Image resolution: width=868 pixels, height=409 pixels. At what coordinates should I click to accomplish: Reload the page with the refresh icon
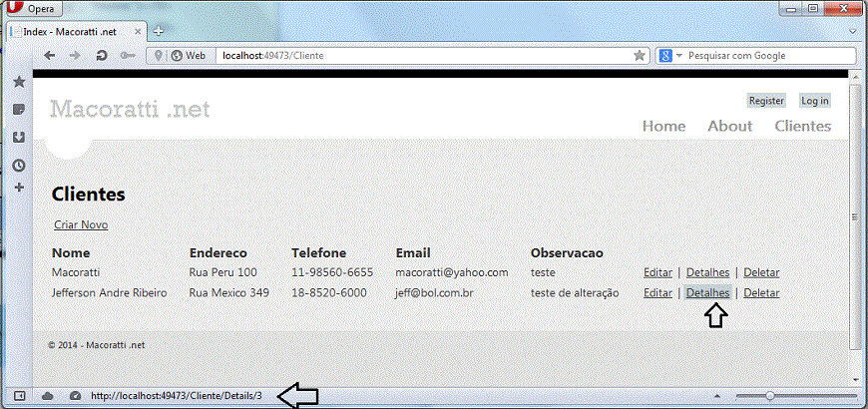pos(101,56)
